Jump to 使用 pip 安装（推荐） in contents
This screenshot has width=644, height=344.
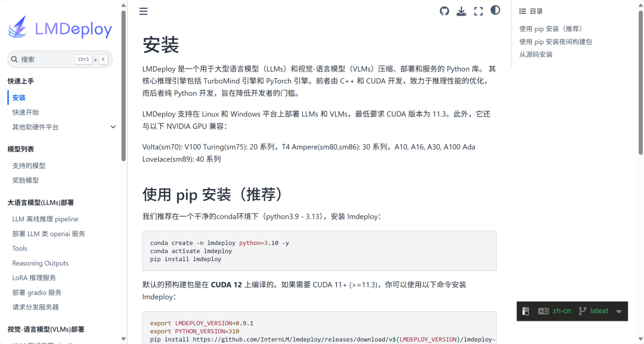550,29
